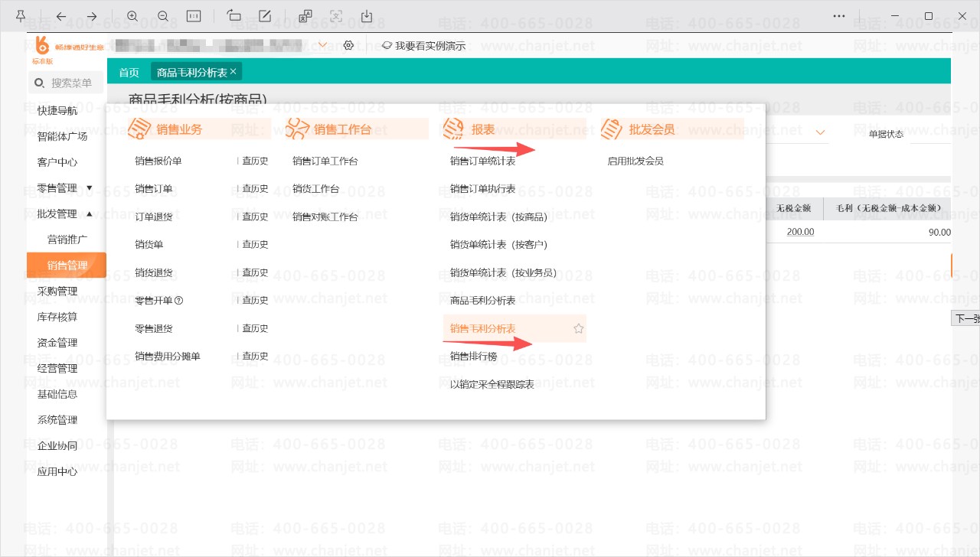The height and width of the screenshot is (557, 980).
Task: Open 启用批发会员 option
Action: [x=635, y=161]
